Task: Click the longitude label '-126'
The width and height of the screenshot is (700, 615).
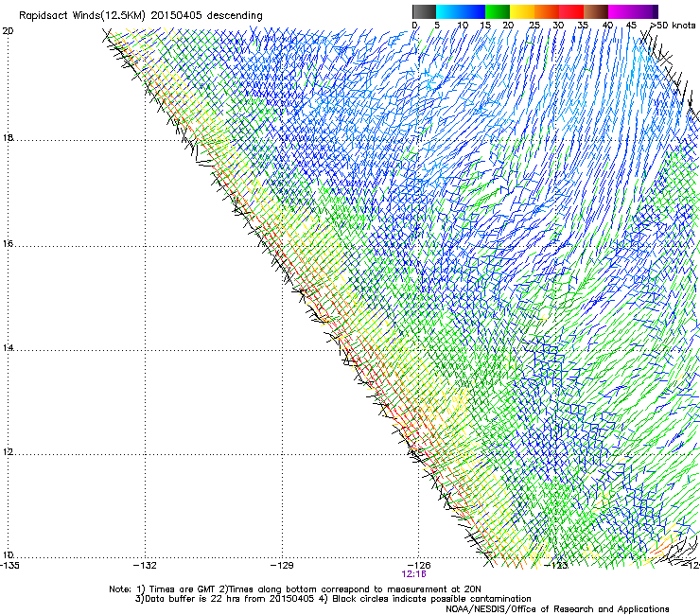Action: 419,566
